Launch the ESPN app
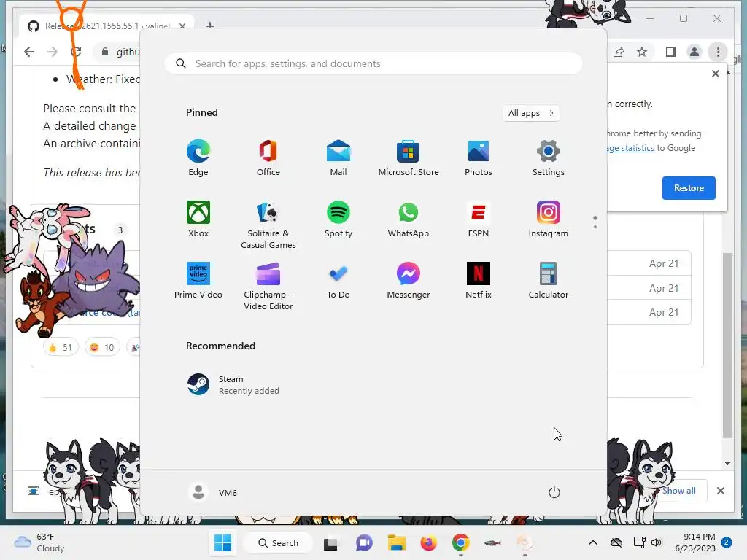This screenshot has height=560, width=747. point(479,219)
